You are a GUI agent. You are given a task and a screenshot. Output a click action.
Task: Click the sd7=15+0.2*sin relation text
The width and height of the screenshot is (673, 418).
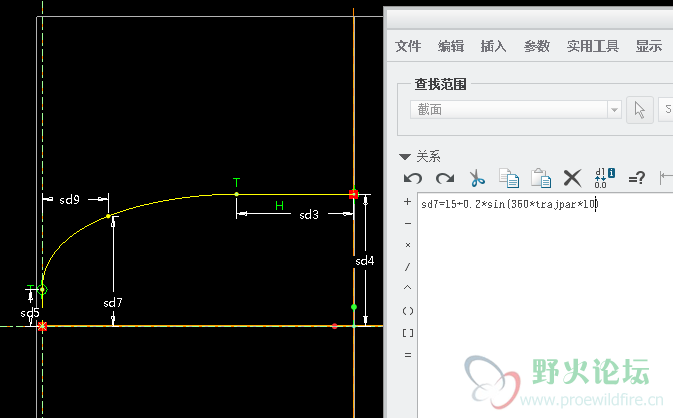[x=509, y=204]
